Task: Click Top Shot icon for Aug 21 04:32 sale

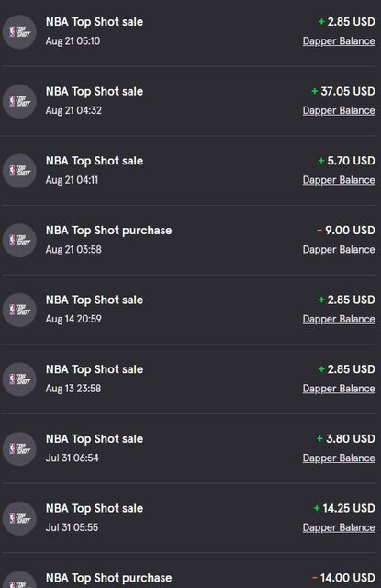Action: [19, 101]
